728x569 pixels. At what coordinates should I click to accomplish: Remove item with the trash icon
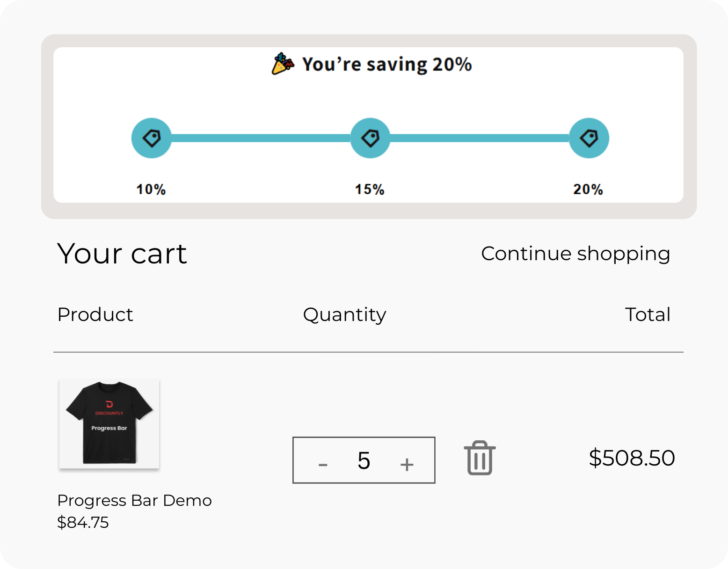(x=480, y=458)
